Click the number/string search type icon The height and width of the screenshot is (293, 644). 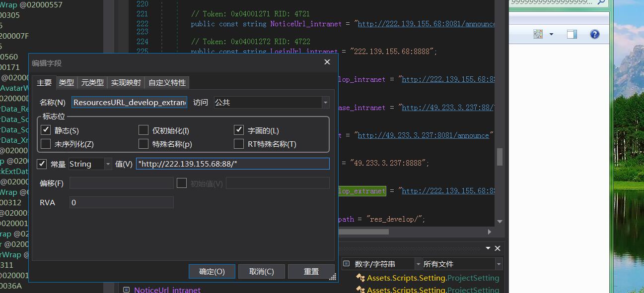347,264
